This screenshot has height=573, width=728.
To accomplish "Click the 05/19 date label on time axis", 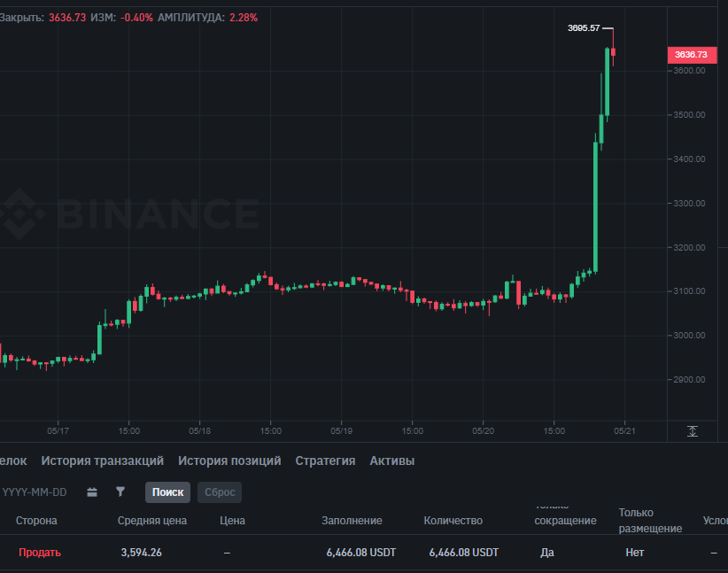I will point(341,431).
